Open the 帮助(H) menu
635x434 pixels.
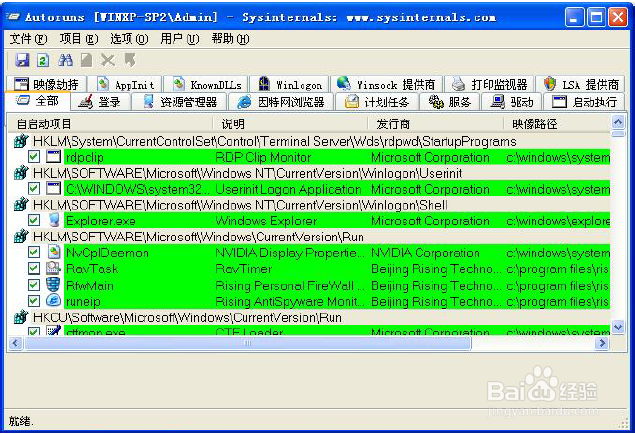(x=230, y=39)
